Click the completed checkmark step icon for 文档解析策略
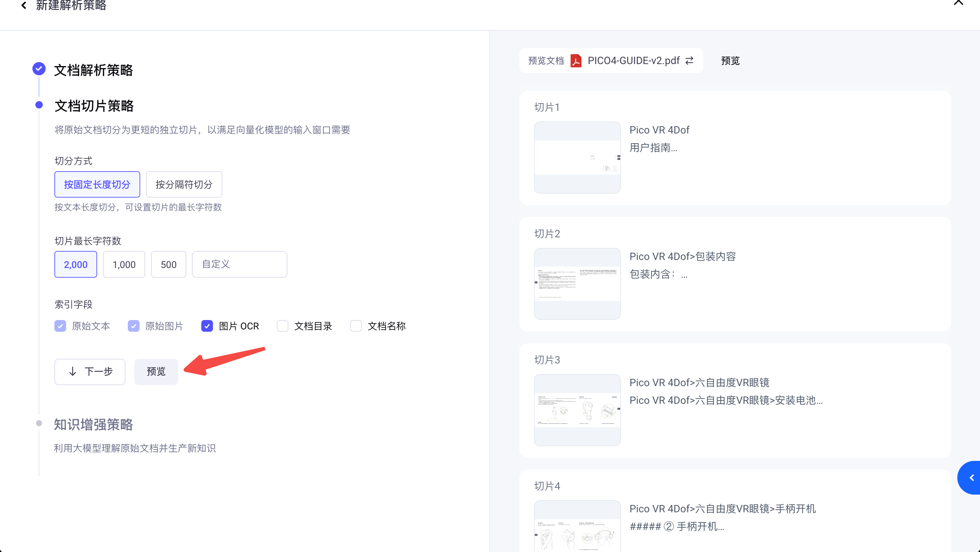 click(x=39, y=69)
